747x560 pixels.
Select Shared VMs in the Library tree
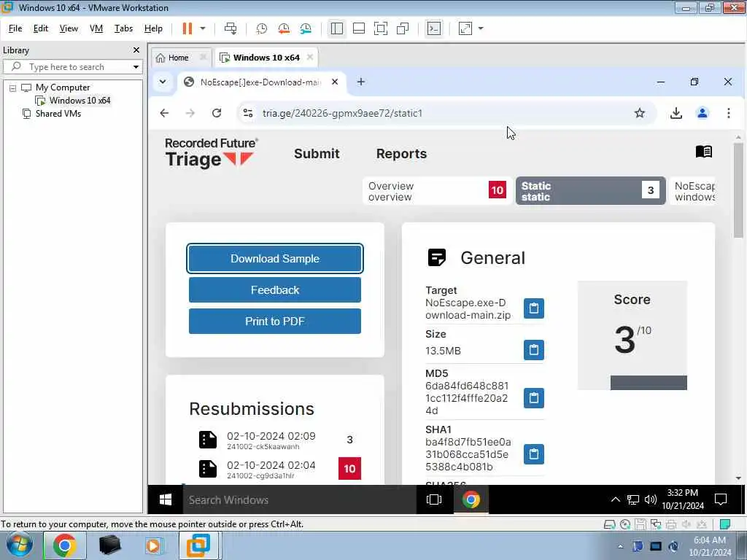[x=58, y=113]
